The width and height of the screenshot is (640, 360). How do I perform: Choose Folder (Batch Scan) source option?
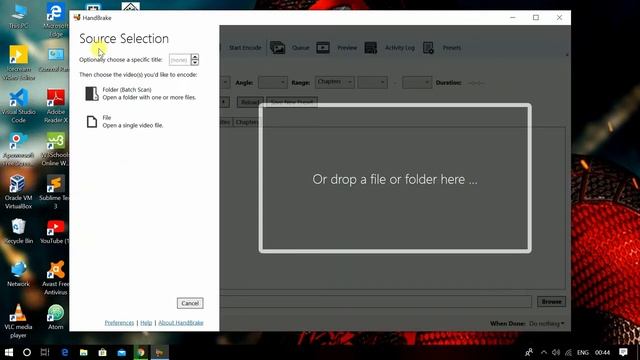pos(141,93)
